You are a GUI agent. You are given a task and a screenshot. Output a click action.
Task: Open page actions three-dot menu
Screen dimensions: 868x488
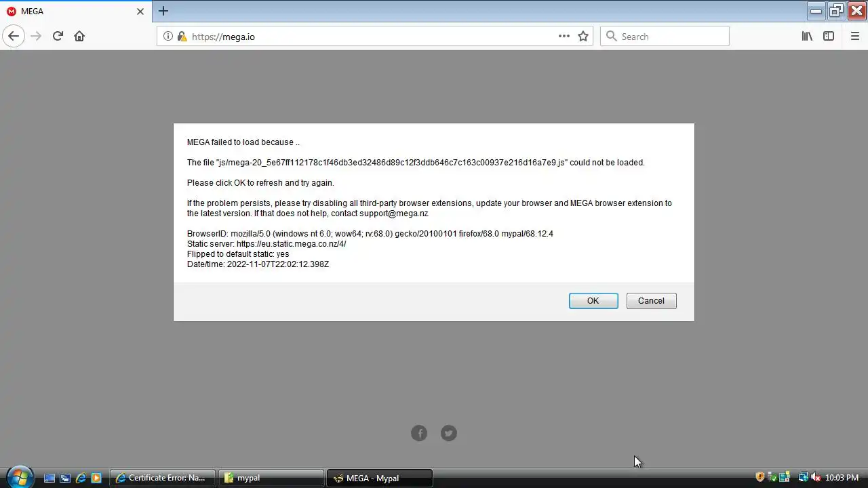[564, 37]
